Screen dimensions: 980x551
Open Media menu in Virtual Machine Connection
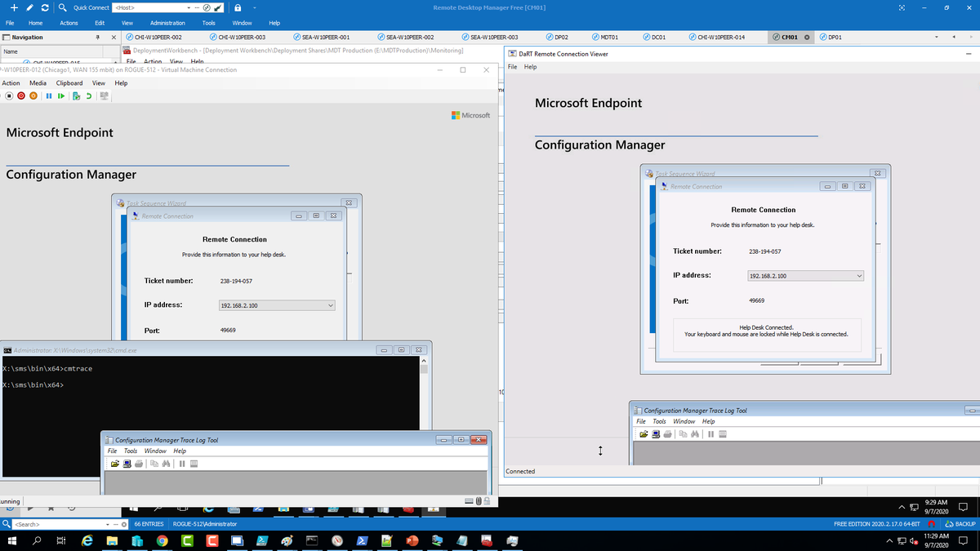38,83
